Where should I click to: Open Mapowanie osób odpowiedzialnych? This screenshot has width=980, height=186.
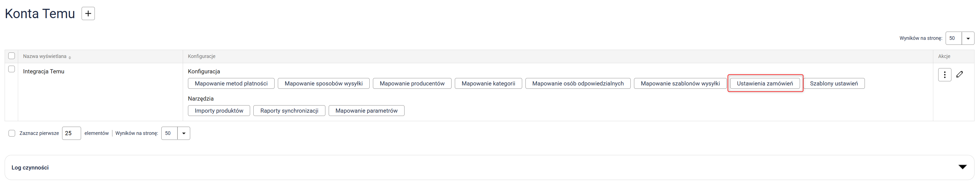(577, 83)
